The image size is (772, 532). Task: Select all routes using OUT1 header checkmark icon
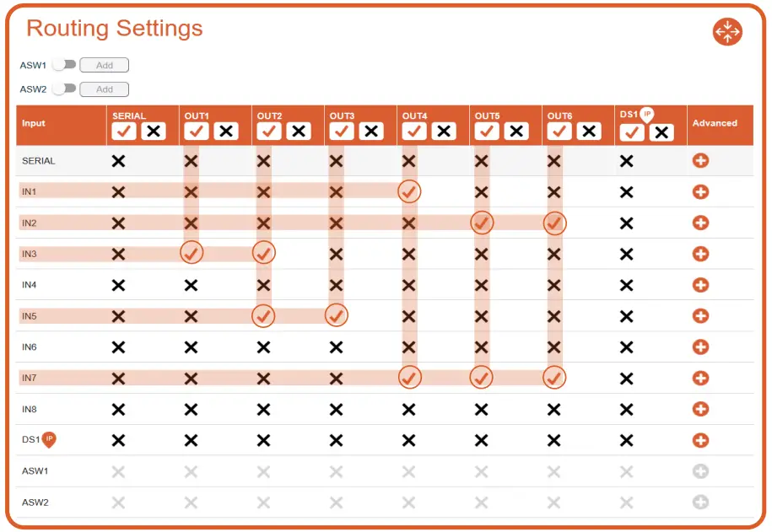tap(197, 132)
